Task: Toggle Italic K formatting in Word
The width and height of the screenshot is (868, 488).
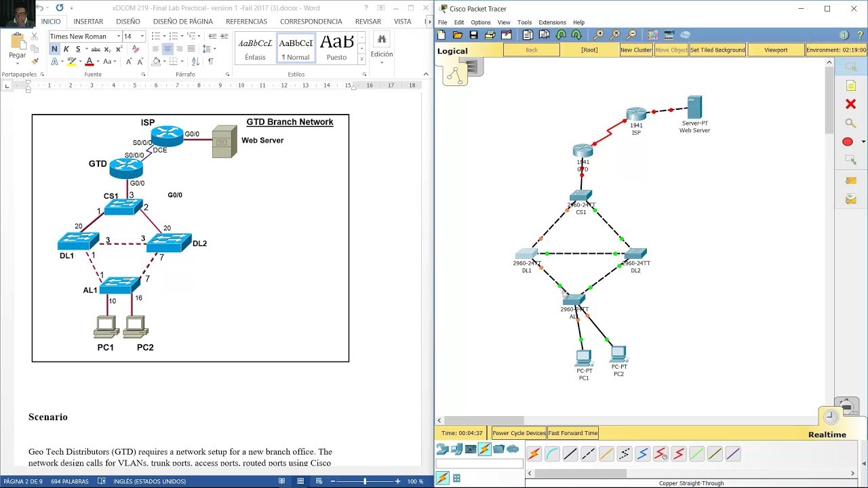Action: 66,49
